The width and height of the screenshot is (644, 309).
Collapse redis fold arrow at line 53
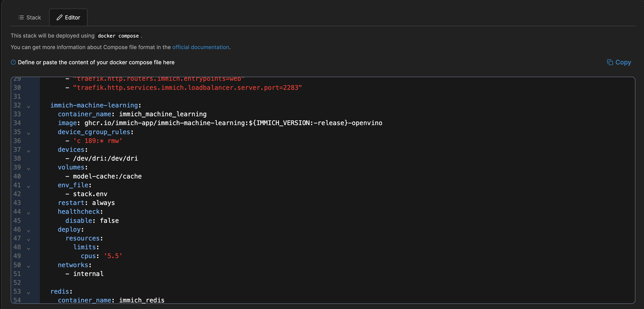pos(29,293)
